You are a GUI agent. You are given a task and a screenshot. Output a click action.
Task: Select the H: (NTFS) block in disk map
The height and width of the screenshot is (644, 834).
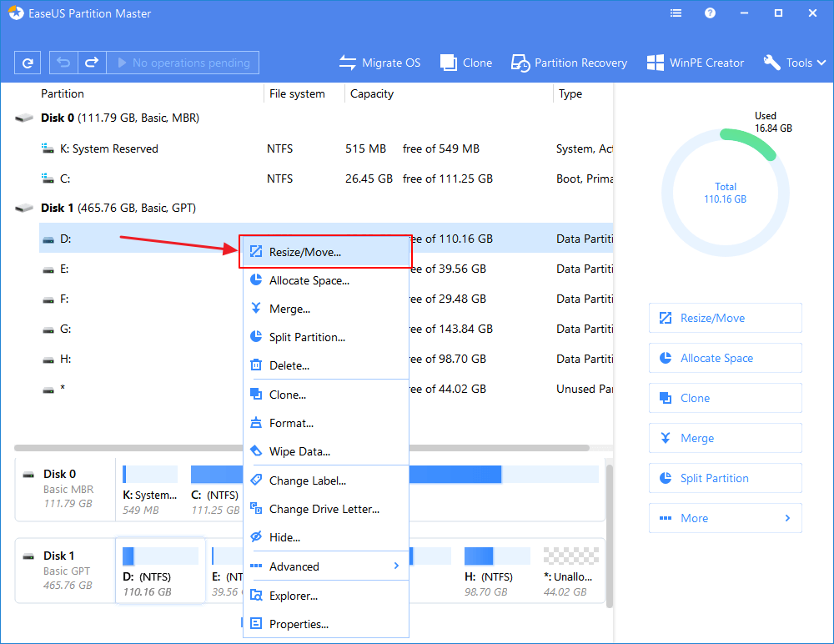(497, 571)
